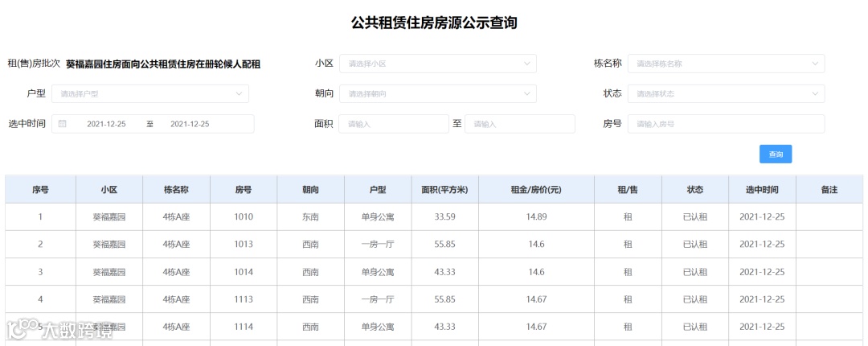
Task: Click 租 in room 1010 row
Action: click(628, 216)
